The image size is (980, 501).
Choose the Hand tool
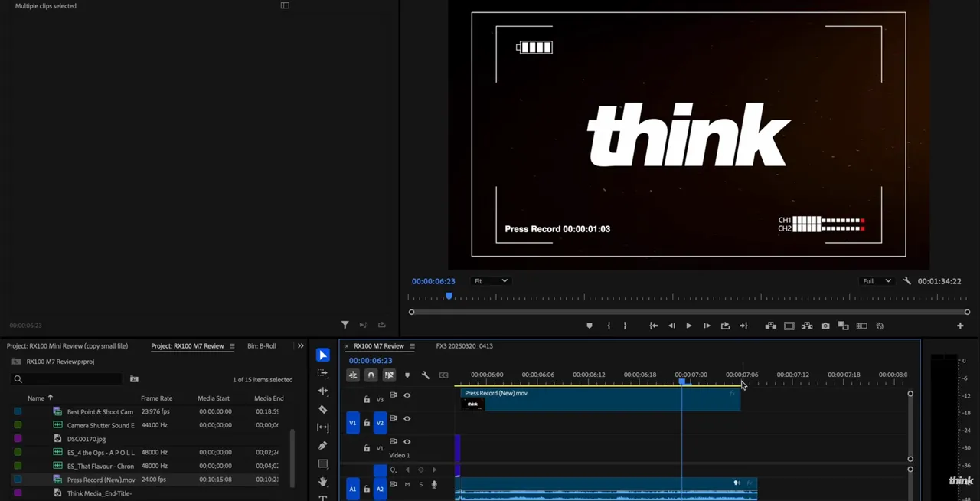(323, 482)
